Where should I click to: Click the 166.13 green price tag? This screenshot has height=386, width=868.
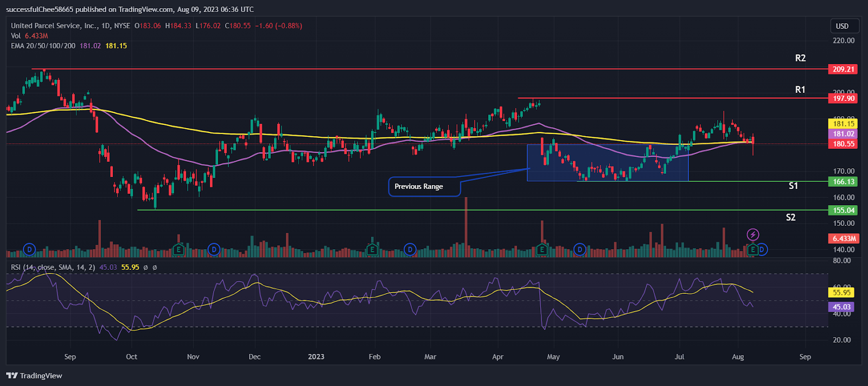coord(844,182)
